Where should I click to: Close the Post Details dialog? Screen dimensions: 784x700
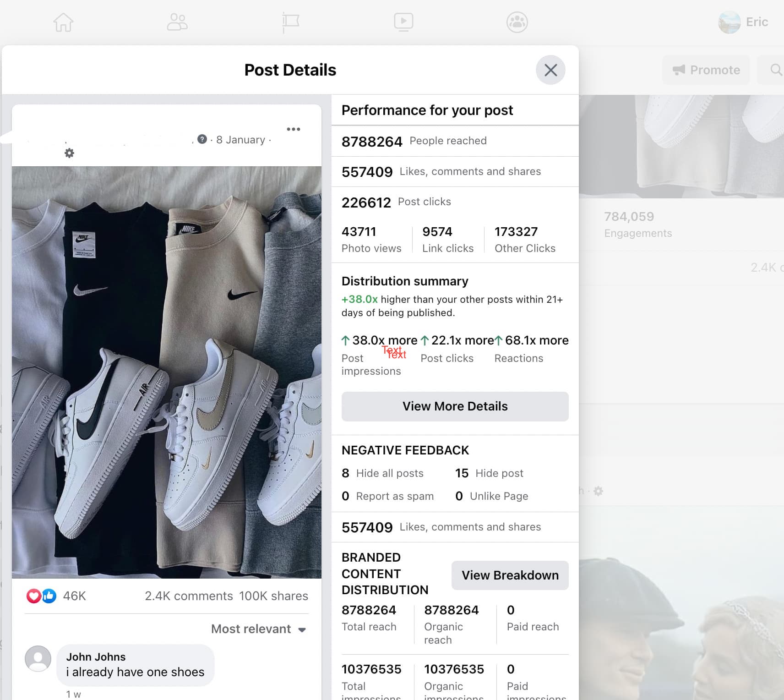click(x=550, y=70)
